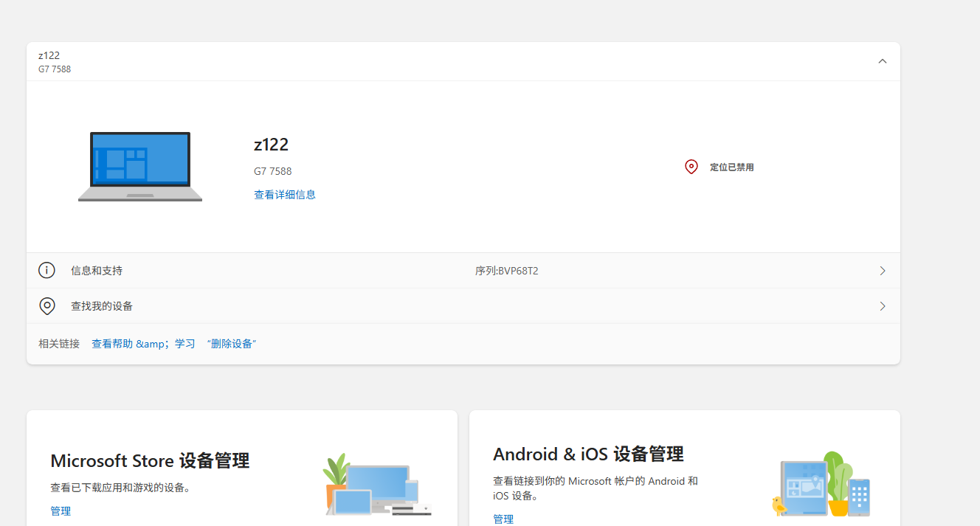Click the Android & iOS devices illustration
Image resolution: width=980 pixels, height=526 pixels.
tap(821, 484)
